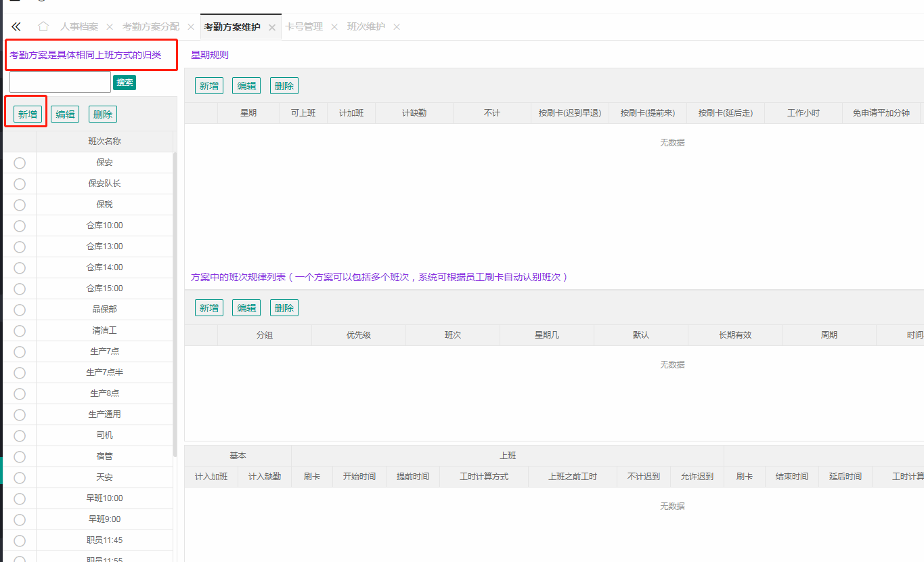The width and height of the screenshot is (924, 562).
Task: Close the 考勤方案分配 tab
Action: tap(191, 27)
